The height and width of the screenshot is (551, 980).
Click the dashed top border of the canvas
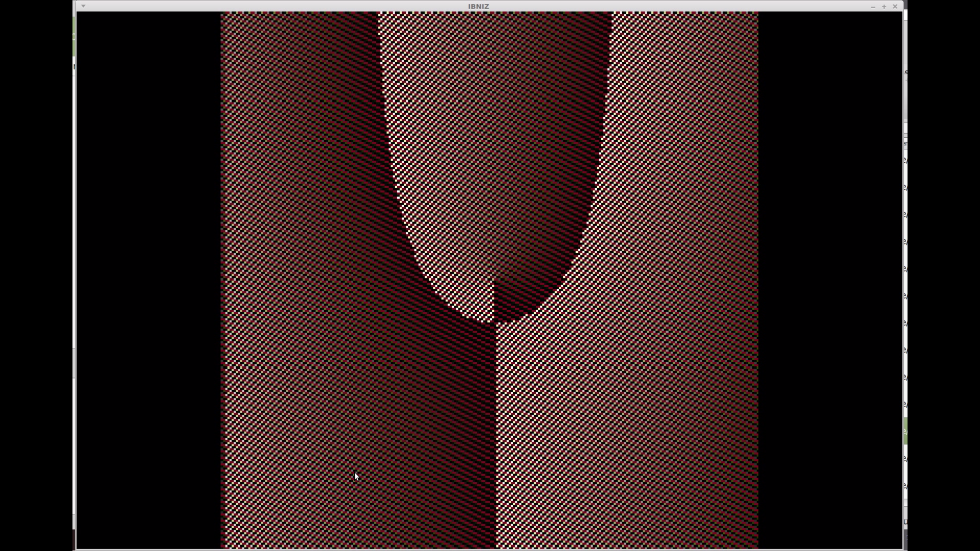(490, 13)
